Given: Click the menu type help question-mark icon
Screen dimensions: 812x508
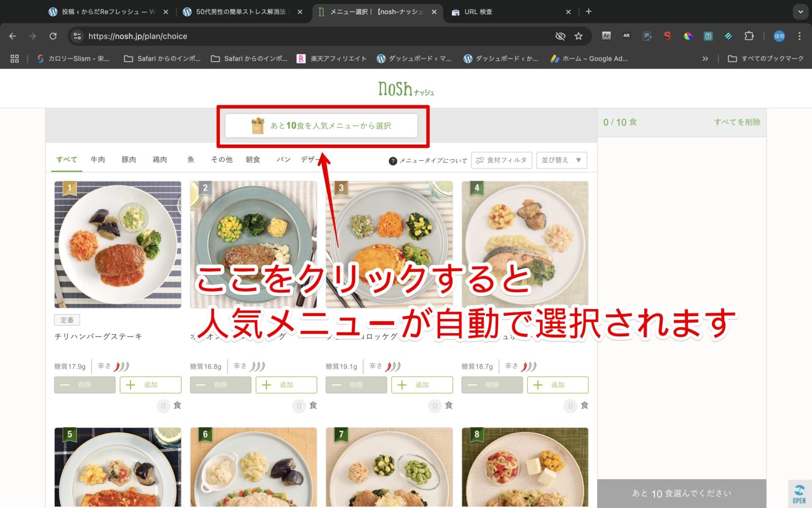Looking at the screenshot, I should click(392, 161).
